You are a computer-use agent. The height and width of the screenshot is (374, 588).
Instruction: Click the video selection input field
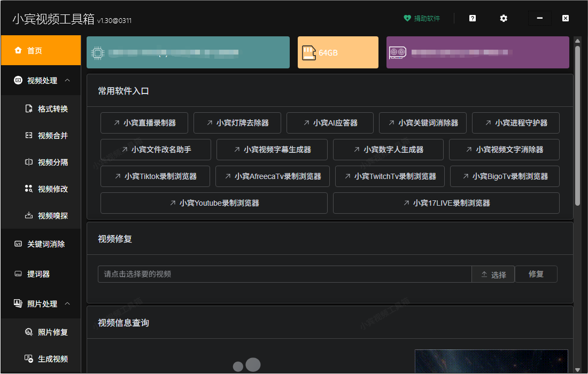pos(283,274)
